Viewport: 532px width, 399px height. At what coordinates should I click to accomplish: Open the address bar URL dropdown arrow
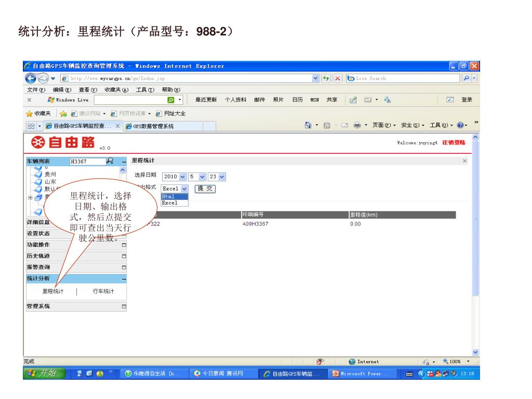coord(315,78)
